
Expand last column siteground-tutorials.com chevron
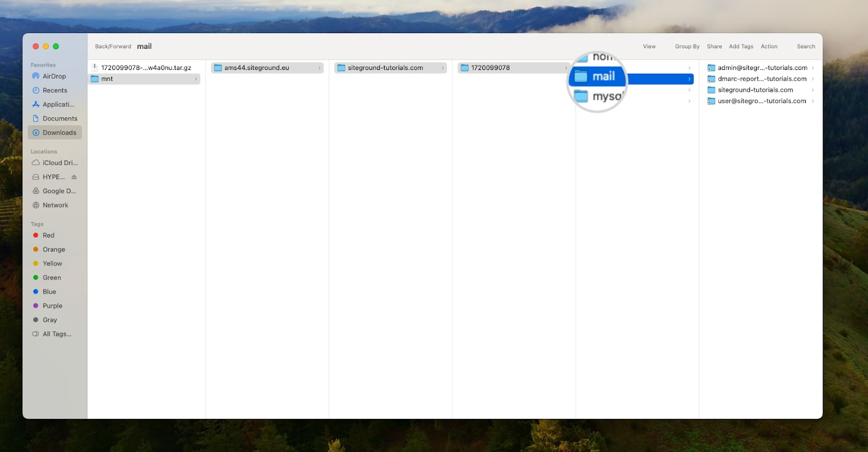tap(813, 90)
